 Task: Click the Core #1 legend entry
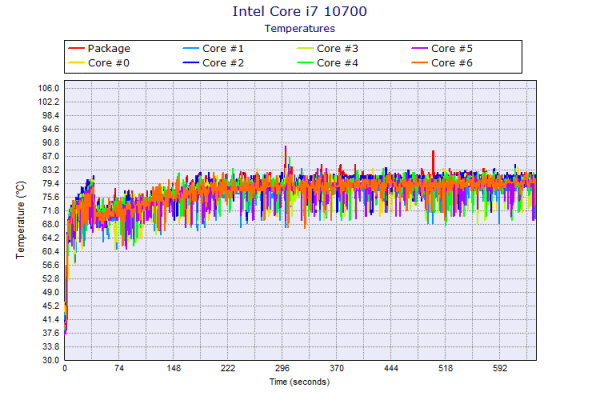(x=213, y=49)
